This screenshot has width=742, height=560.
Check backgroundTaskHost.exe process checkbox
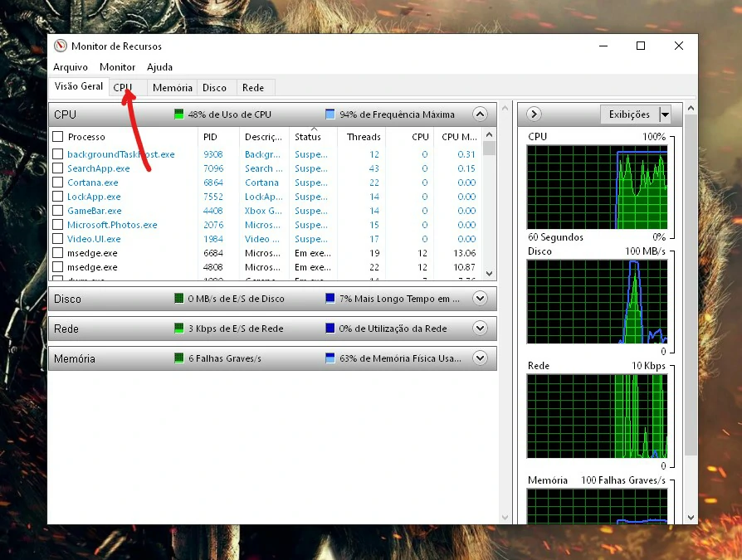(58, 154)
